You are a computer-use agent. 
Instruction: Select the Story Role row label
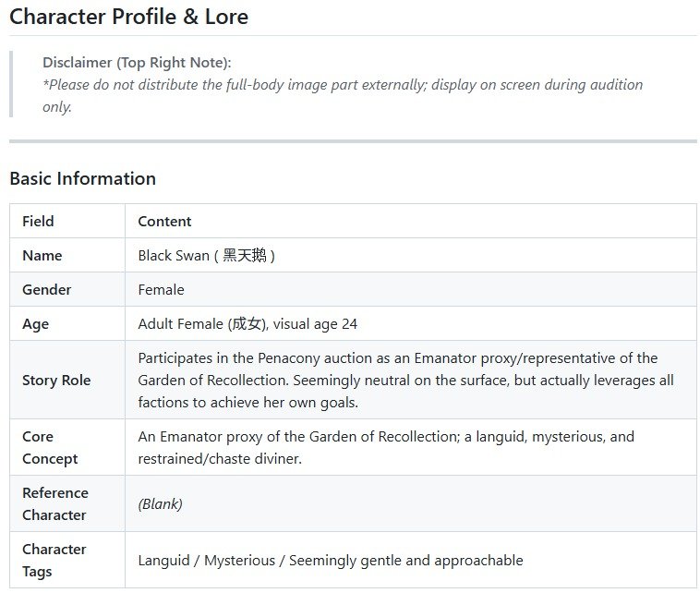point(56,380)
